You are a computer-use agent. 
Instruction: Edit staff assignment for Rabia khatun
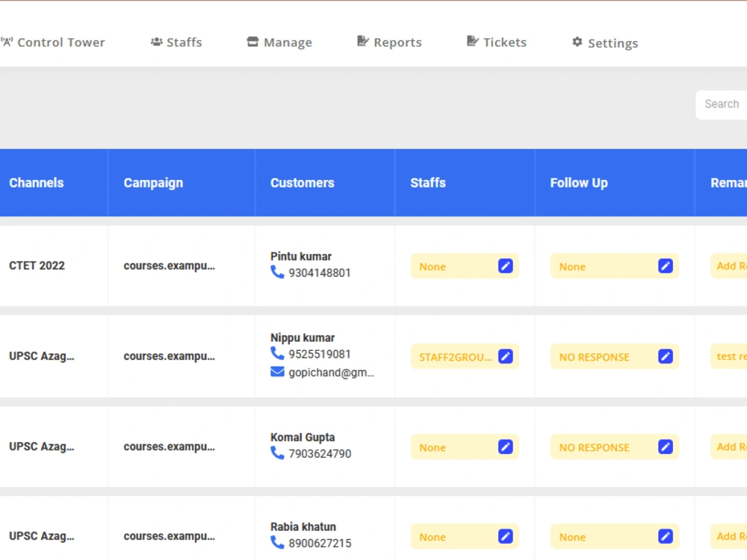tap(506, 536)
